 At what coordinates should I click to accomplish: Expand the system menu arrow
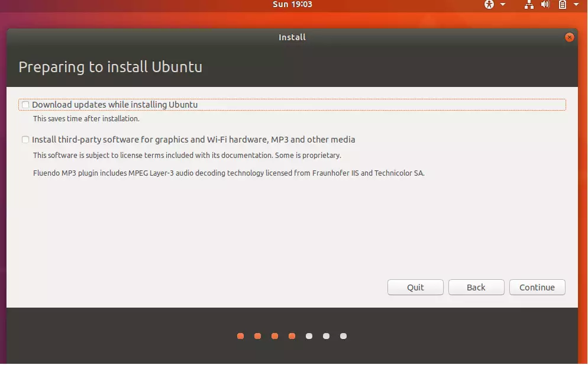coord(576,5)
